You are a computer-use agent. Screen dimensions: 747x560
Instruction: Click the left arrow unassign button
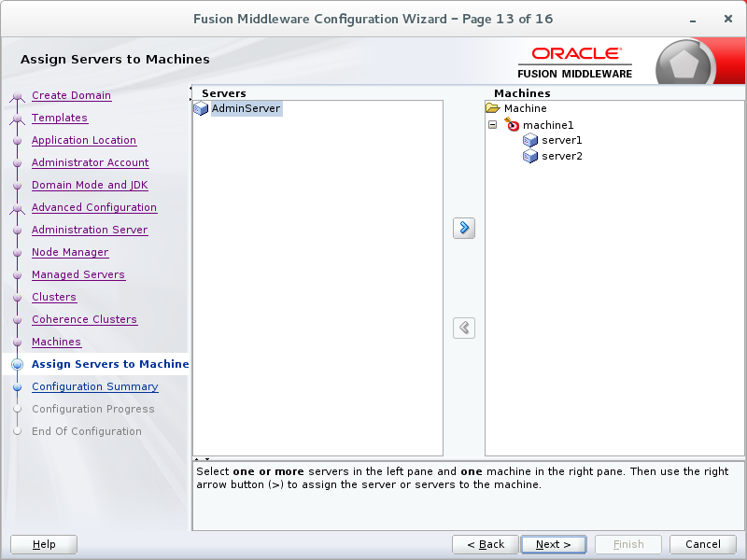click(463, 328)
